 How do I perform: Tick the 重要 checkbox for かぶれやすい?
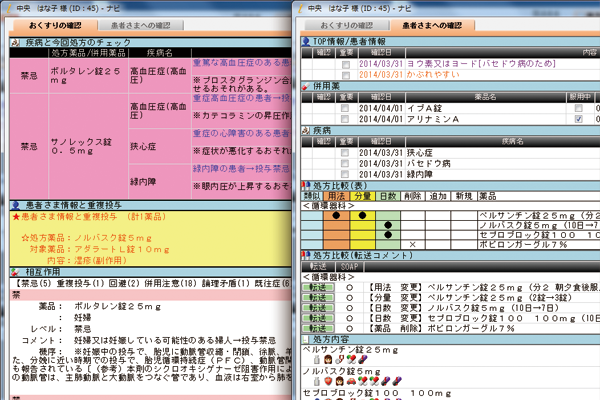346,75
